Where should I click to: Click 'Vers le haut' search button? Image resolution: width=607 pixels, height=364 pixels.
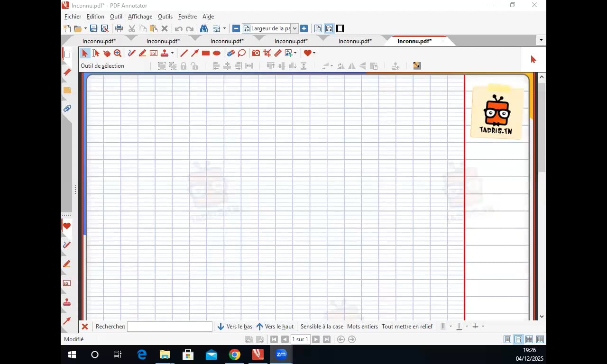(x=275, y=327)
